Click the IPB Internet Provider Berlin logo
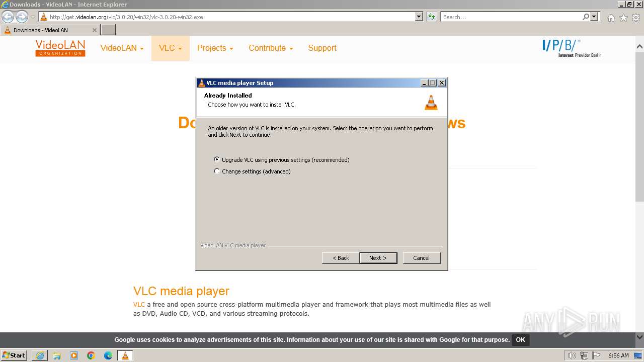 572,48
